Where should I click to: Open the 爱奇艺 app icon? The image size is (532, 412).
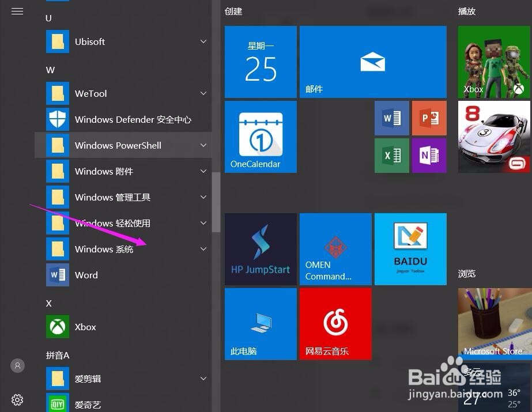point(58,403)
